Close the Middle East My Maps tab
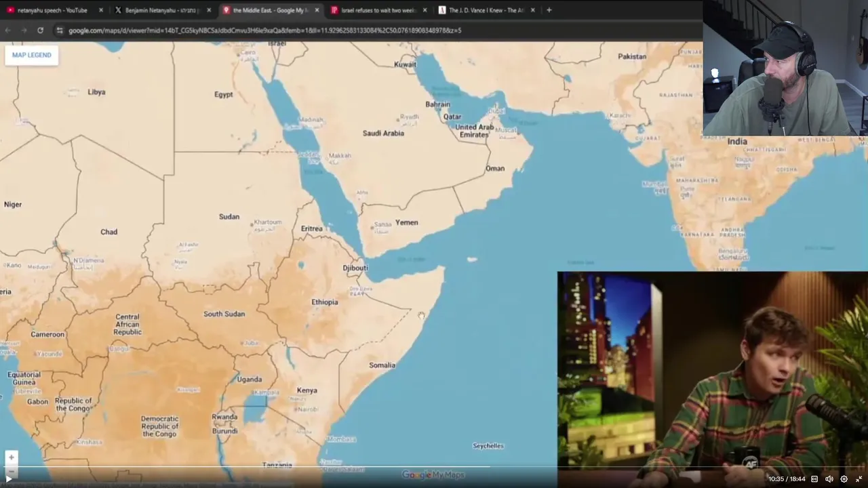Screen dimensions: 868x488 point(317,10)
